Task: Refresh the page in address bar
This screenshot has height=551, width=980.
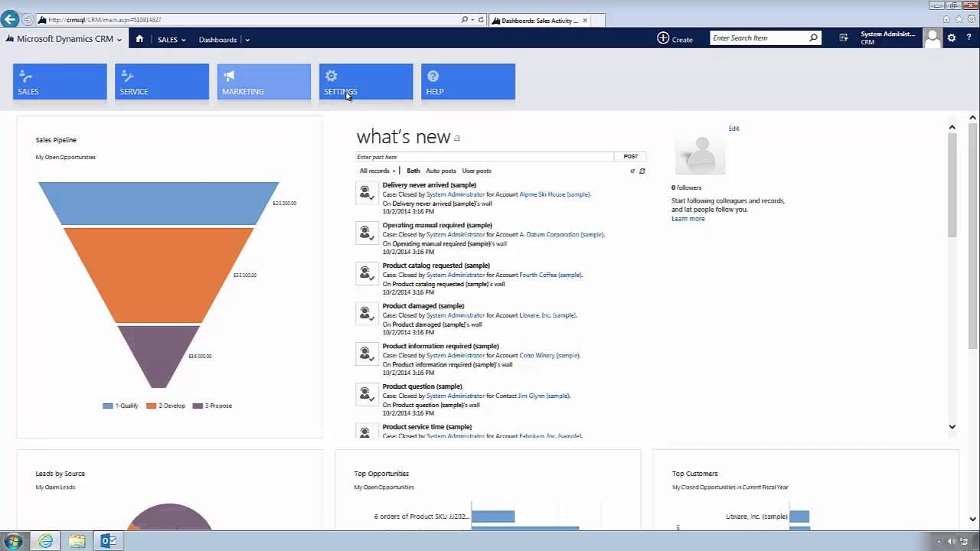Action: [481, 20]
